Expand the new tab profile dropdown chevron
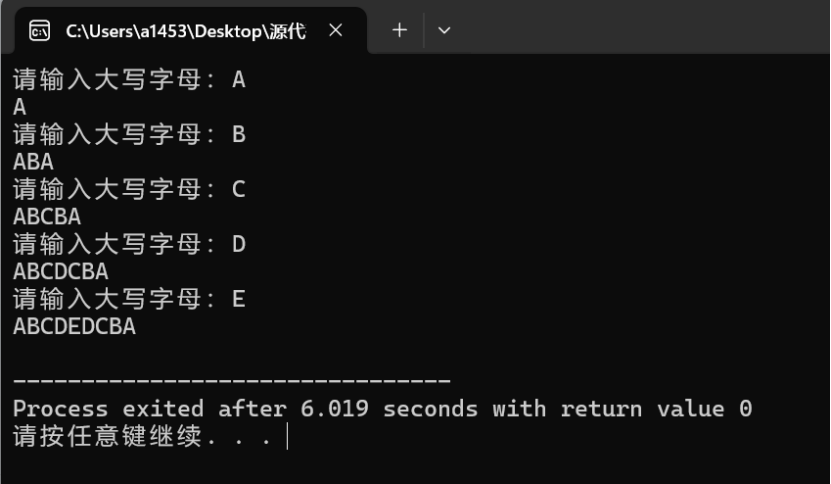831x484 pixels. click(x=445, y=31)
